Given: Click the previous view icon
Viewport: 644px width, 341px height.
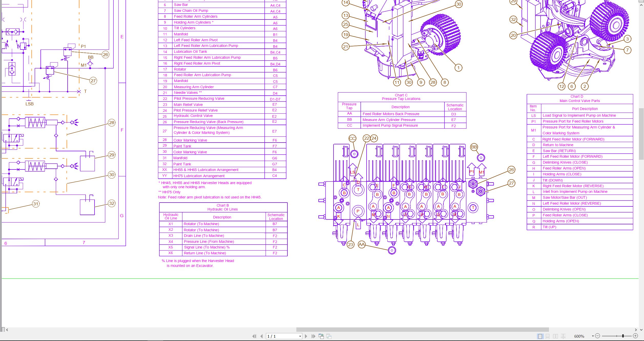Looking at the screenshot, I should coord(321,336).
